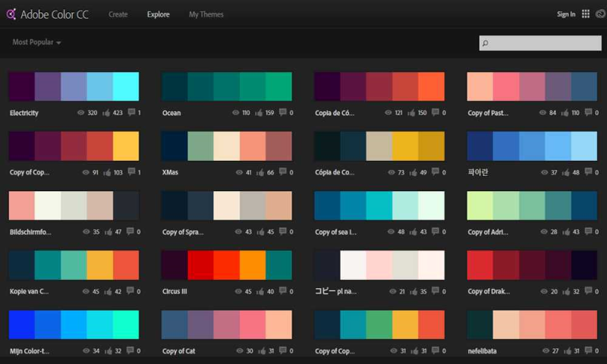Select yellow swatch in Copy of Cop... palette
607x364 pixels.
click(x=126, y=146)
